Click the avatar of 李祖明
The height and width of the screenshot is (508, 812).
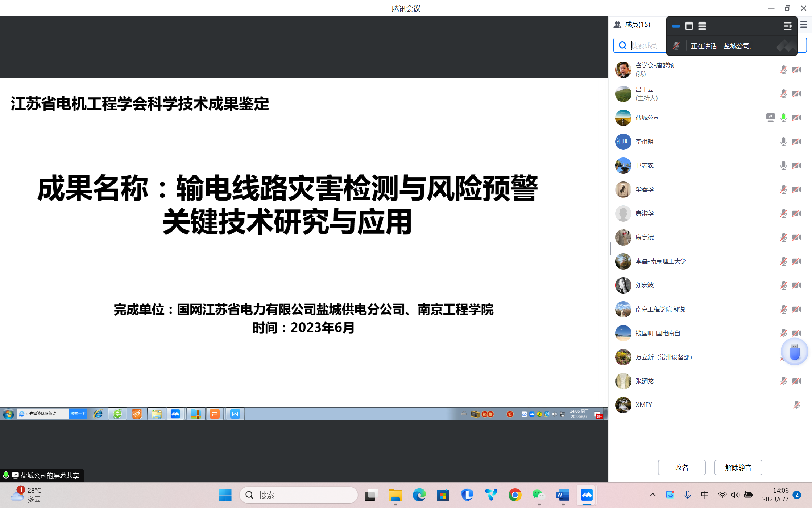(623, 142)
